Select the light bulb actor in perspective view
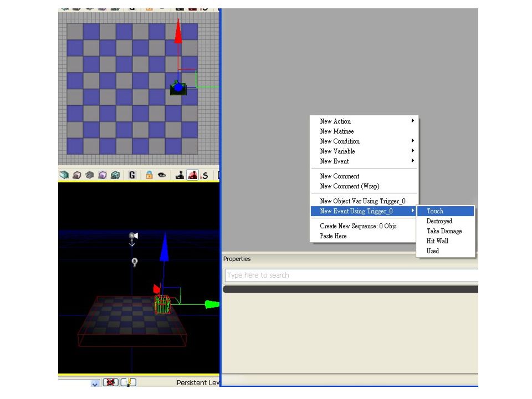 (x=135, y=262)
